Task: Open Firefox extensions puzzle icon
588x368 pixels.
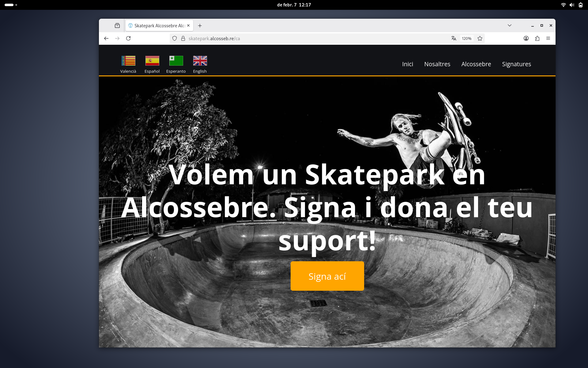Action: 537,38
